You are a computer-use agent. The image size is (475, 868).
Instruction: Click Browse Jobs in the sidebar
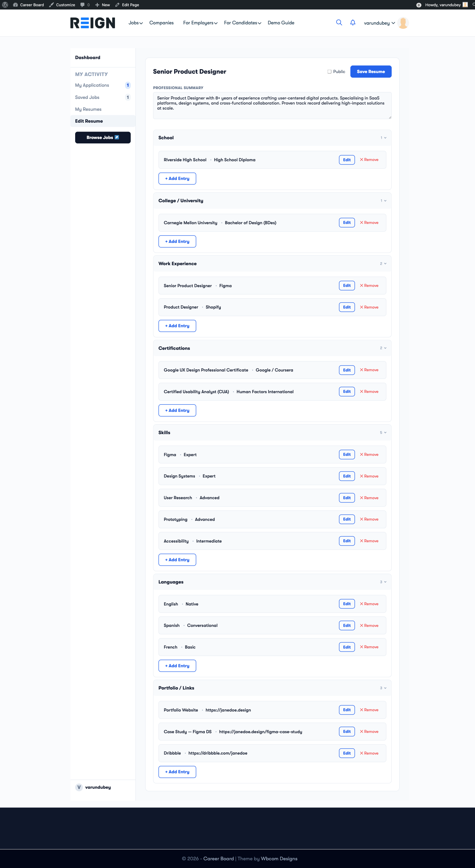click(x=103, y=137)
